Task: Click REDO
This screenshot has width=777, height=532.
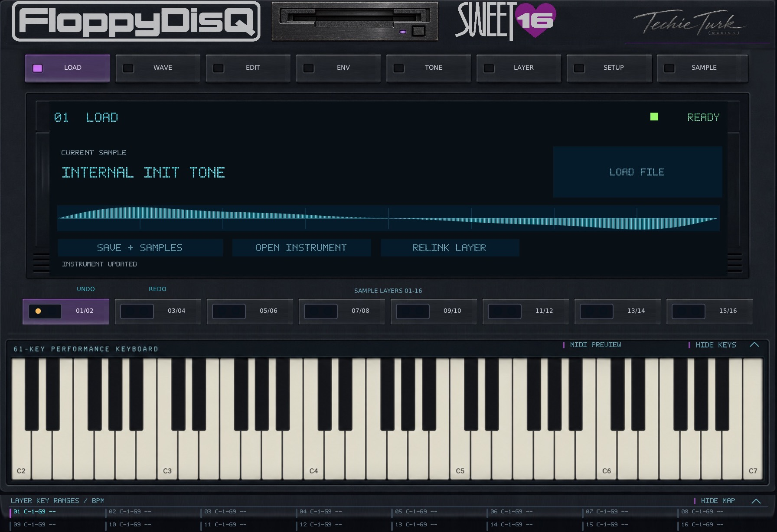Action: click(157, 289)
